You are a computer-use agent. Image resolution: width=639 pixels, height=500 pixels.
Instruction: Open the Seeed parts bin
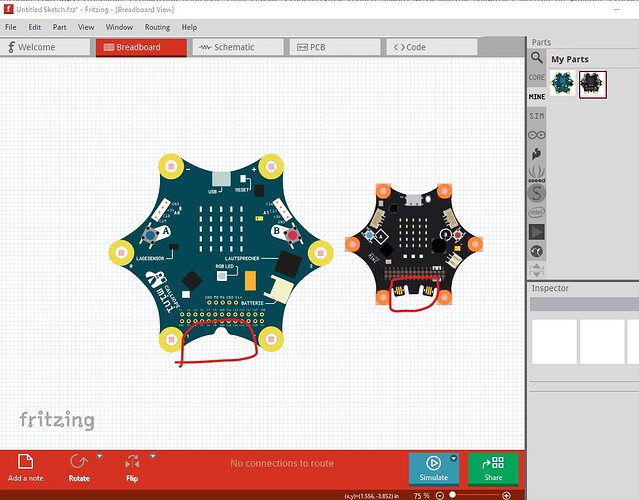click(x=537, y=174)
